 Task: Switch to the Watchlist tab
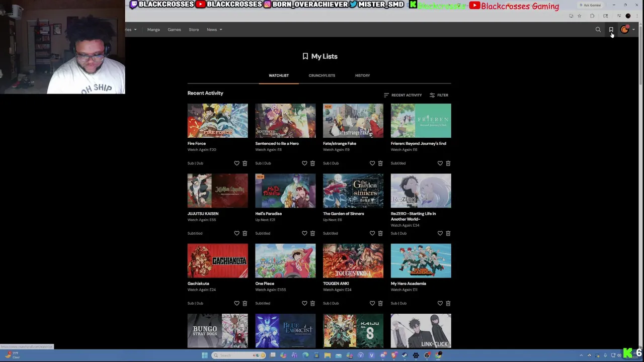[279, 75]
